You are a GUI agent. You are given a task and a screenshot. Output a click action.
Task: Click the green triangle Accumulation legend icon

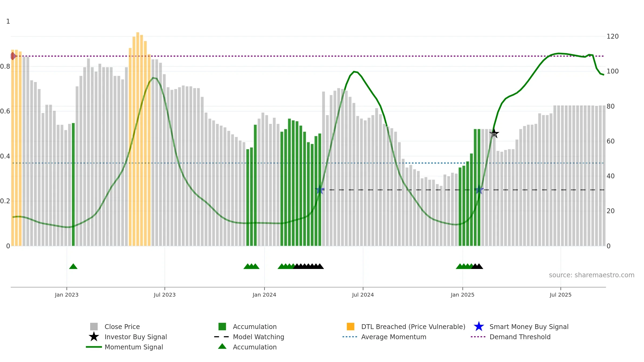click(x=222, y=346)
